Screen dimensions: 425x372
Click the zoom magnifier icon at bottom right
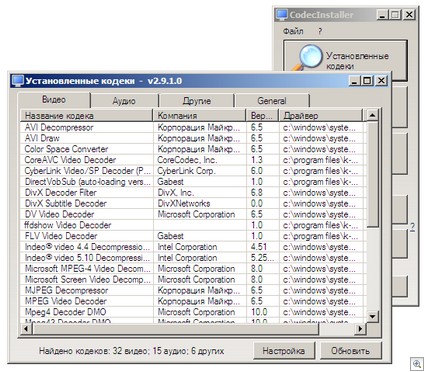(417, 364)
